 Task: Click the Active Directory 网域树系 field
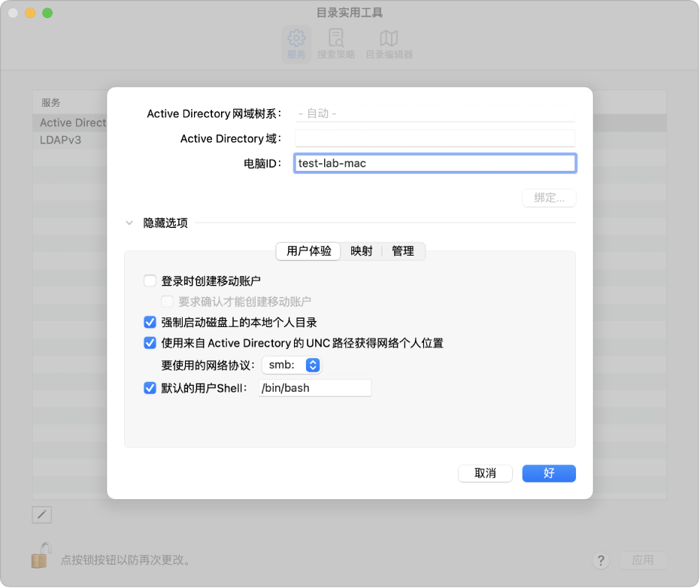click(435, 114)
